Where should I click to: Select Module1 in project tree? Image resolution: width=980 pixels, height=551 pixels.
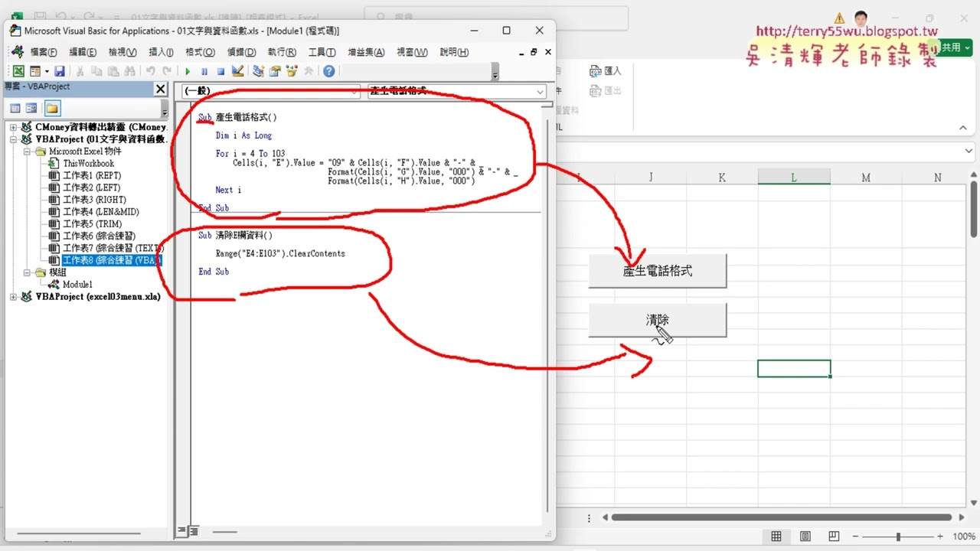tap(77, 285)
